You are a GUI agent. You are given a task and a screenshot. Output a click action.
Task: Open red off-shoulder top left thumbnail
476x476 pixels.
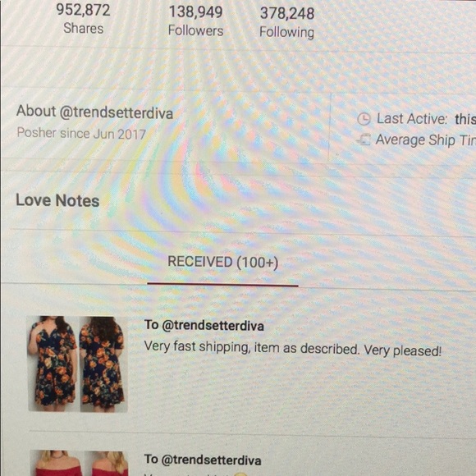pos(56,464)
